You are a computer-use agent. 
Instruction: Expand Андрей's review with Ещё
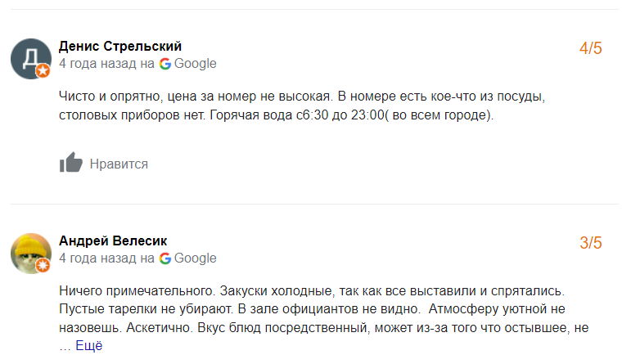click(x=89, y=346)
